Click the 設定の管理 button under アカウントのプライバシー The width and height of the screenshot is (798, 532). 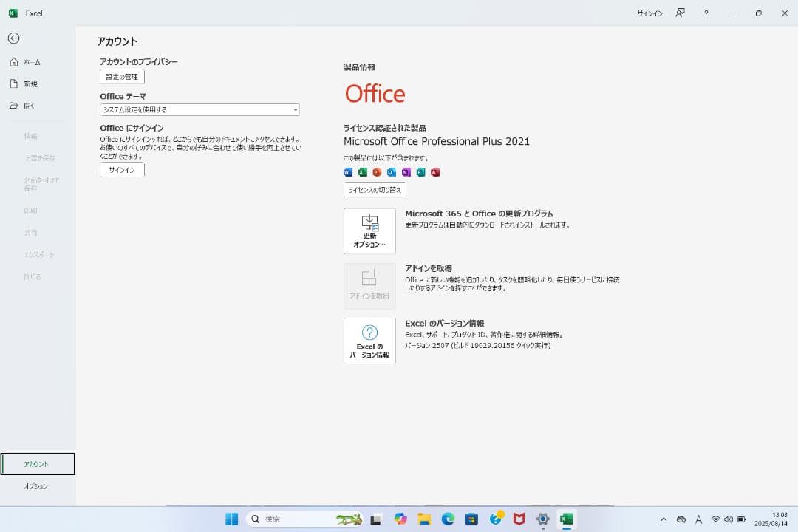coord(122,76)
